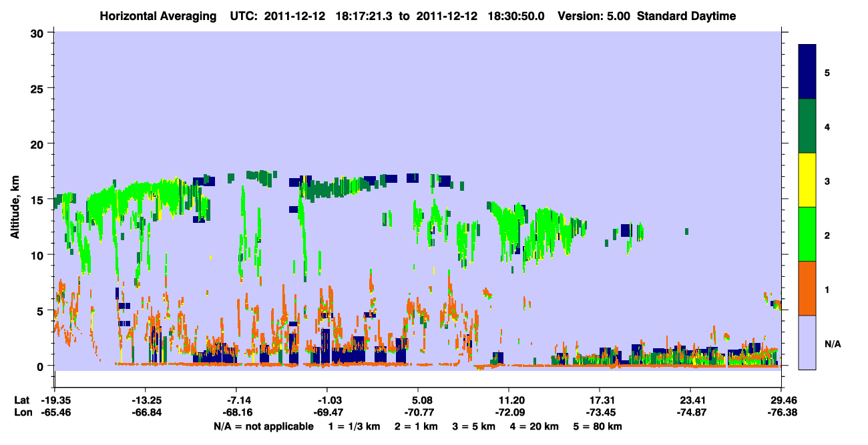Click the bright green colorbar segment labeled 2
The width and height of the screenshot is (868, 445).
click(807, 234)
